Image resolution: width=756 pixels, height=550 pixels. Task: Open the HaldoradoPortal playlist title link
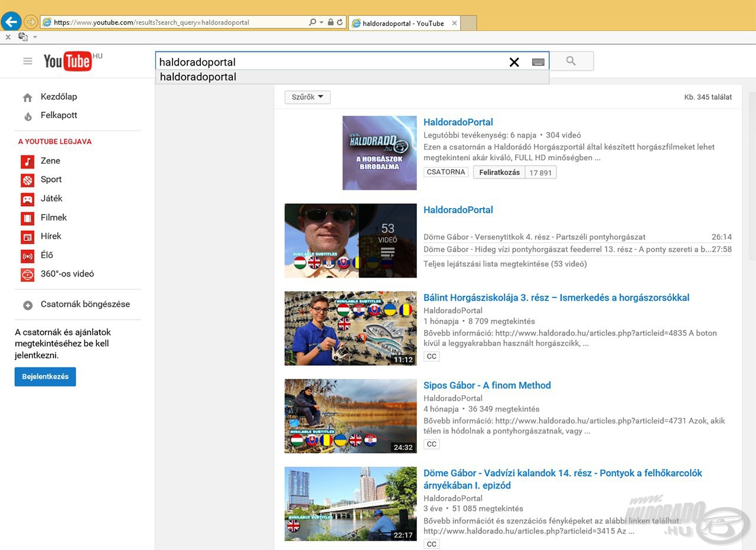(x=458, y=210)
